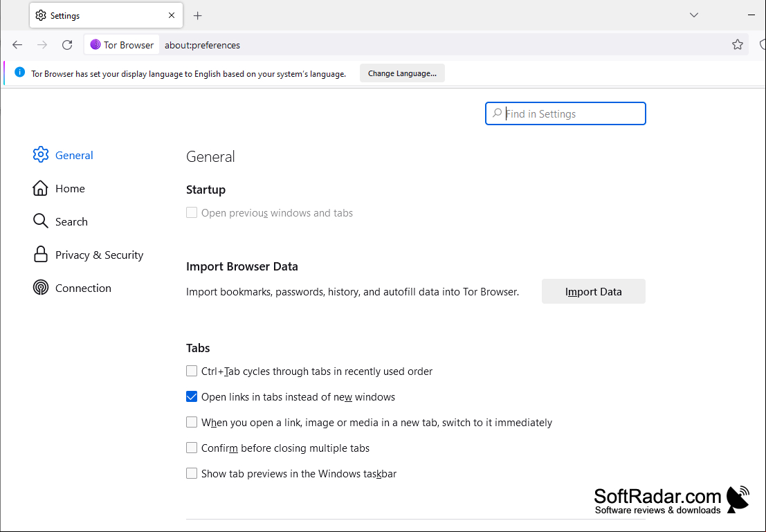Minimize the browser window
Viewport: 766px width, 532px height.
[751, 15]
